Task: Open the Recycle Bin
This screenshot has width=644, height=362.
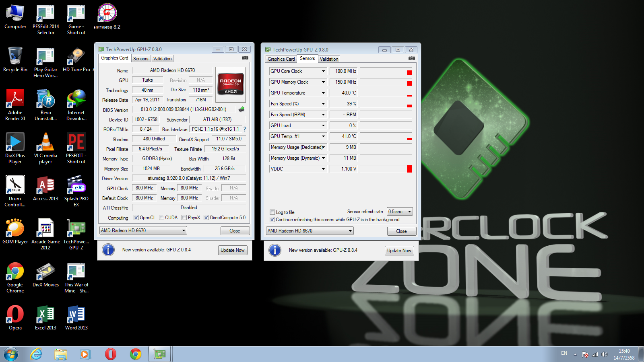Action: pos(15,59)
